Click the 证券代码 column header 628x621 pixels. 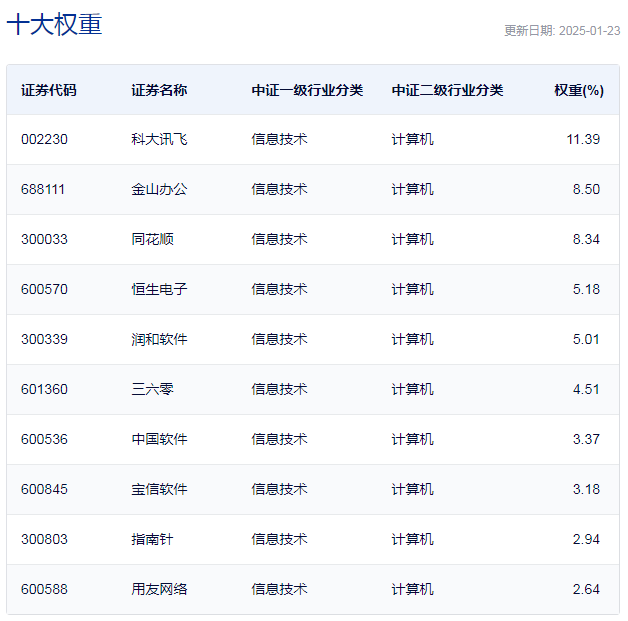48,90
